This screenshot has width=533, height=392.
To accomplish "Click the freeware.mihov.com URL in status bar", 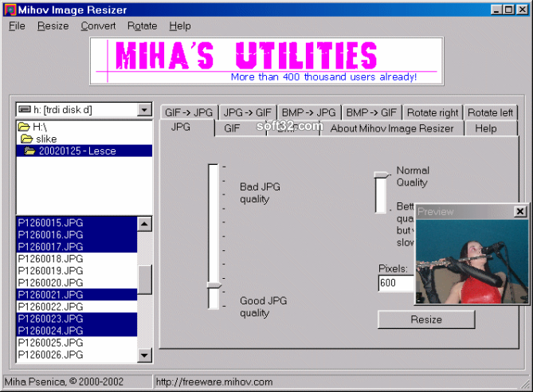I will (x=214, y=382).
